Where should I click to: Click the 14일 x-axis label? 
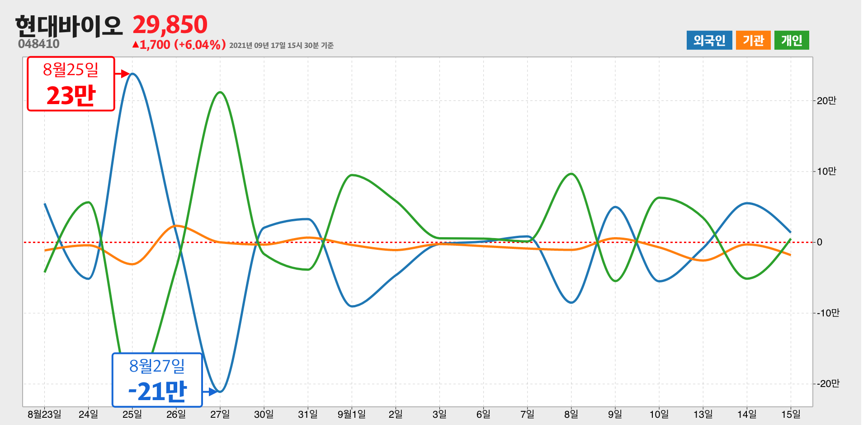pos(747,414)
